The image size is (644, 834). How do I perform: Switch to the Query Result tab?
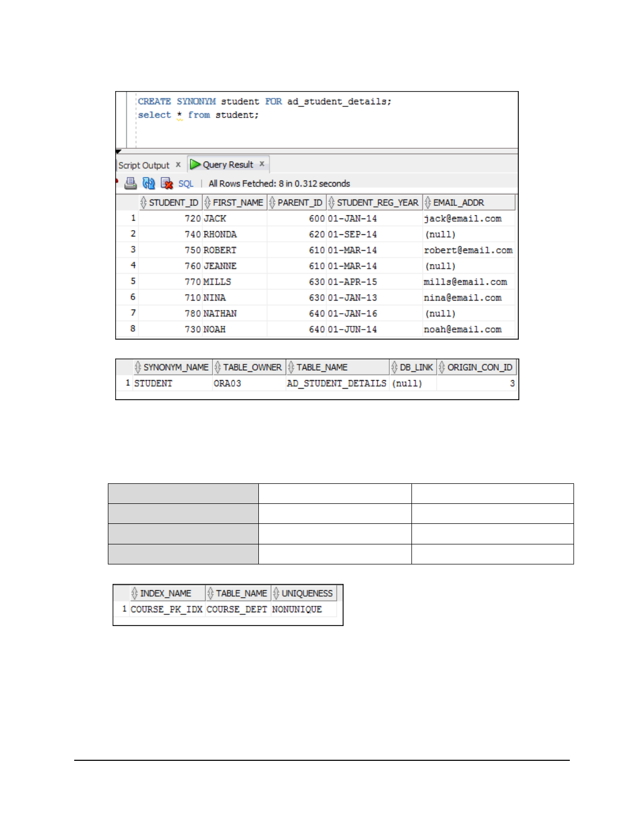tap(228, 165)
